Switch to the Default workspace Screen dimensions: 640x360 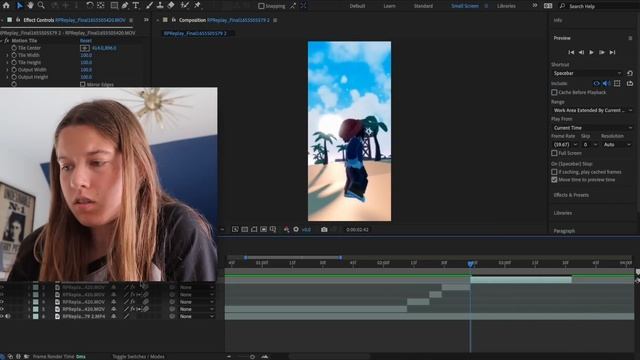coord(357,6)
